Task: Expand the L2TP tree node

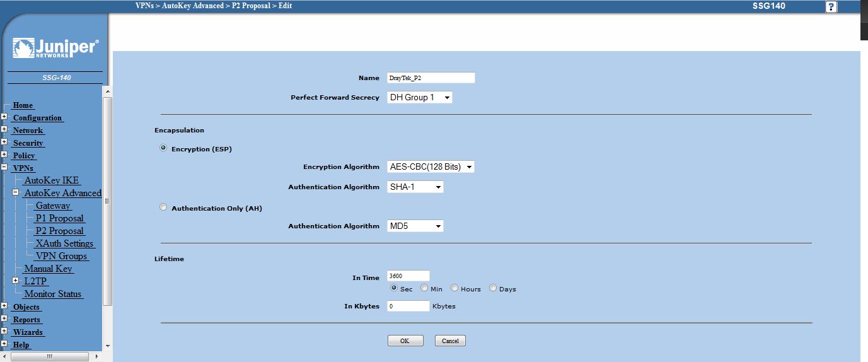Action: click(x=16, y=281)
